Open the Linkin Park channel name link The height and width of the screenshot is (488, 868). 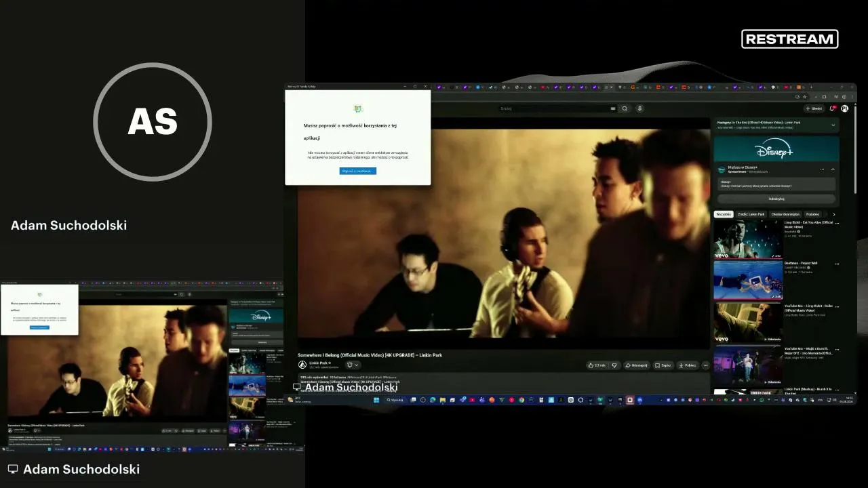point(319,363)
